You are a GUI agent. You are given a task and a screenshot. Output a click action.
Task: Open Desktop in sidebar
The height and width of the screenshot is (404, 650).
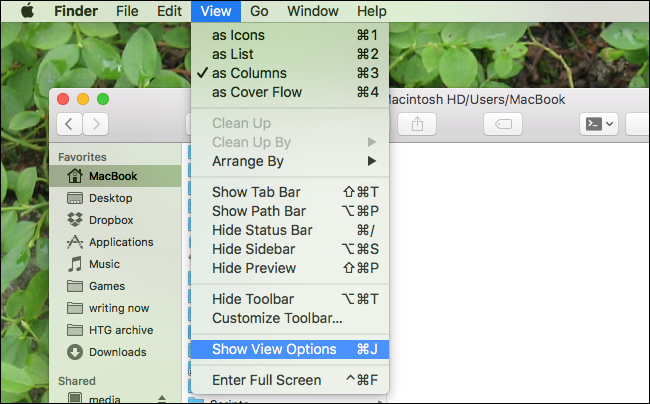click(115, 198)
